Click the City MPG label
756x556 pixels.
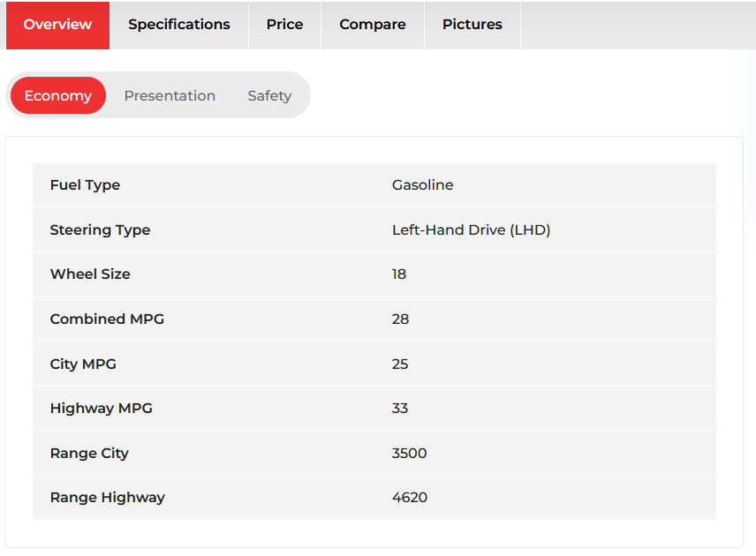pos(83,364)
